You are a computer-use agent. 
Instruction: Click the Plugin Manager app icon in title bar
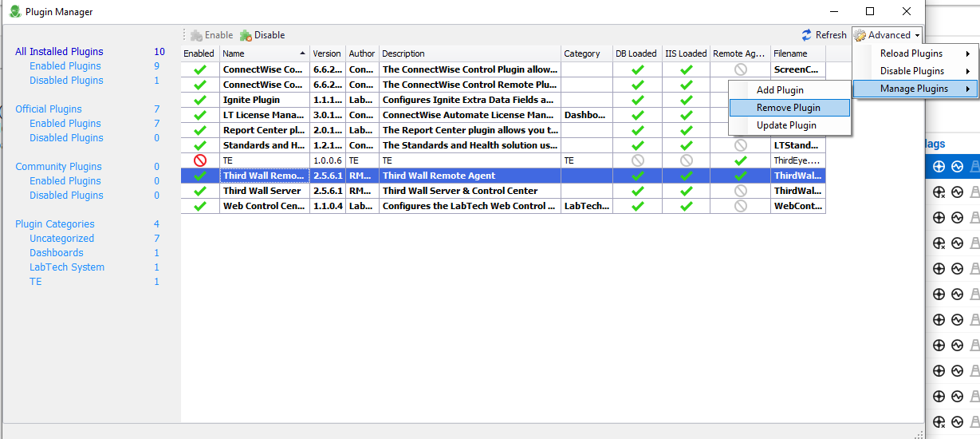point(14,12)
